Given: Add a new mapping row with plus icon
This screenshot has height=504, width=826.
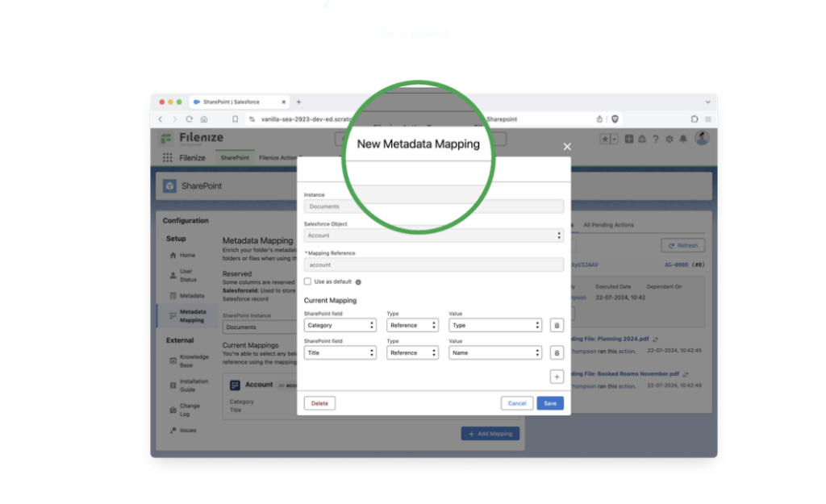Looking at the screenshot, I should (x=557, y=377).
